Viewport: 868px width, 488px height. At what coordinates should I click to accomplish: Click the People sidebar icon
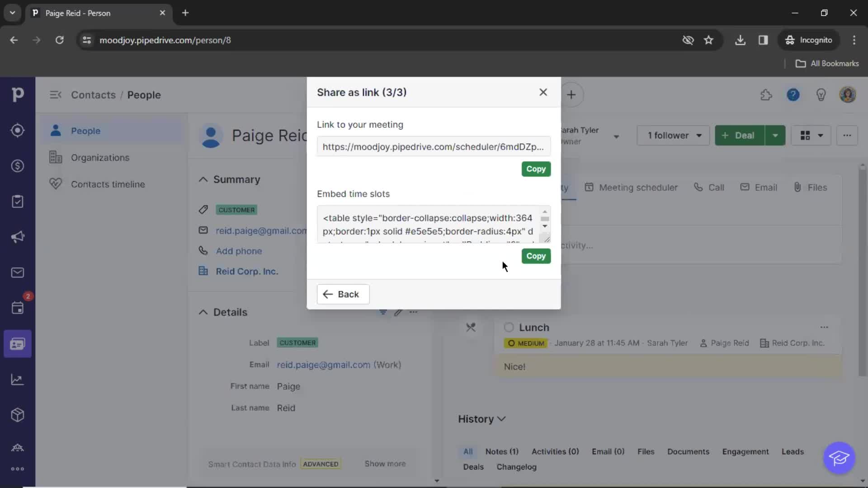tap(56, 130)
